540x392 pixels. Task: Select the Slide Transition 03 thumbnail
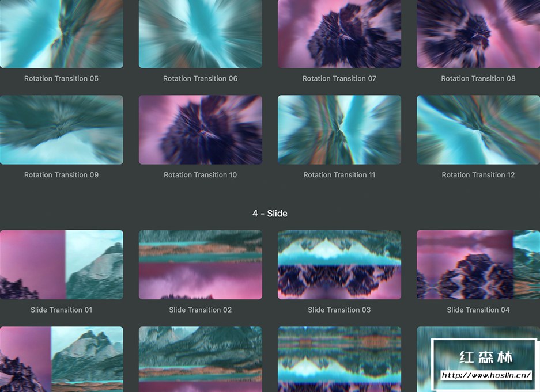tap(339, 265)
